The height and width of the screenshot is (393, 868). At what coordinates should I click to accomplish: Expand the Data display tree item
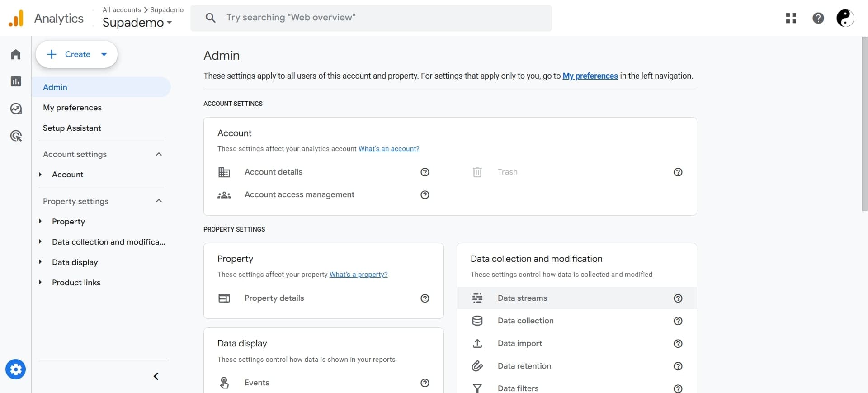[x=40, y=262]
